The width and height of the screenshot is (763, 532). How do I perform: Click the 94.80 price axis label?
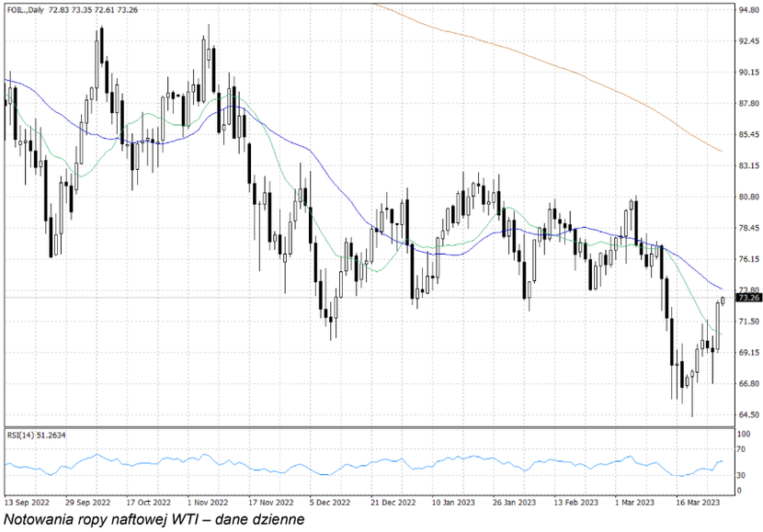749,10
